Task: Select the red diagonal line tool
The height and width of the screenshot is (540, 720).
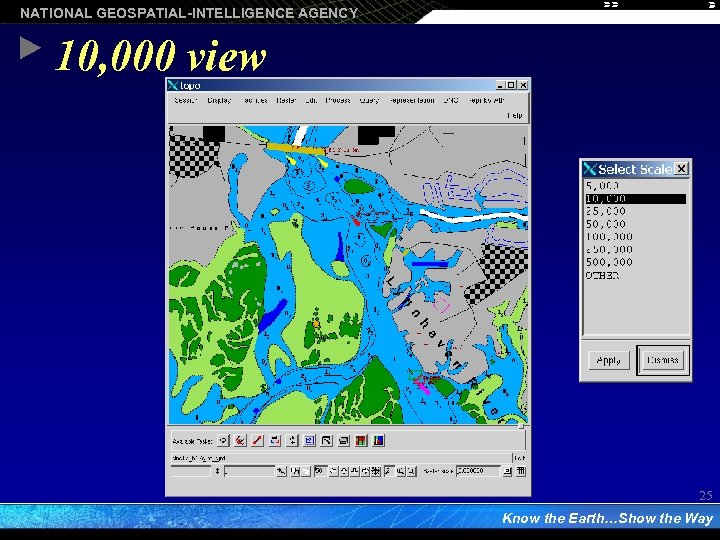Action: pos(257,441)
